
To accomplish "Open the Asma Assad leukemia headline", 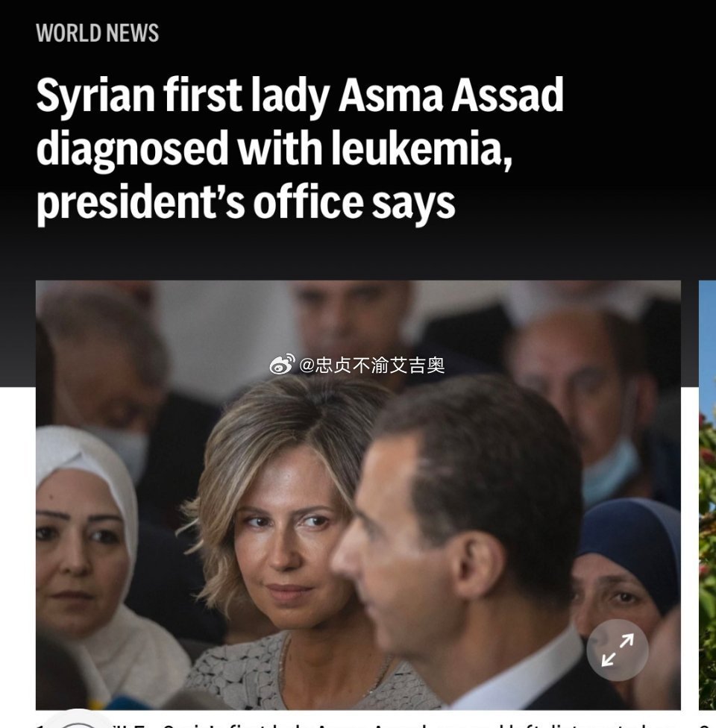I will (300, 148).
